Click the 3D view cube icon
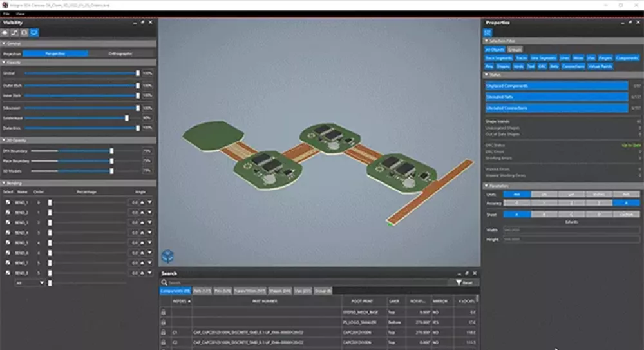644x350 pixels. coord(167,256)
